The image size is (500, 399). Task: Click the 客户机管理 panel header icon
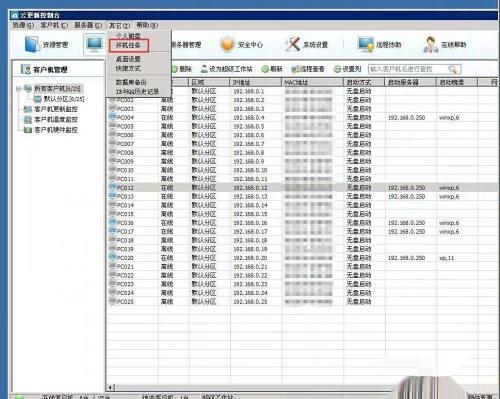[26, 69]
